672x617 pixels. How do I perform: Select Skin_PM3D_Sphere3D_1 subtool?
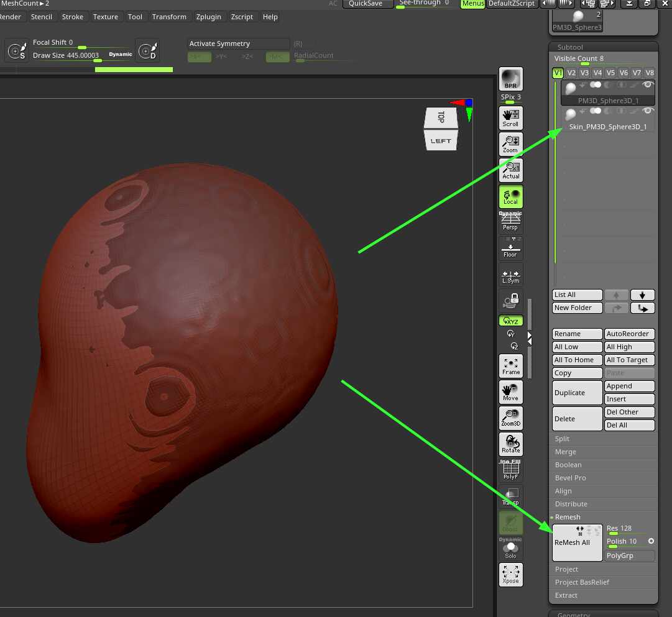click(x=608, y=119)
